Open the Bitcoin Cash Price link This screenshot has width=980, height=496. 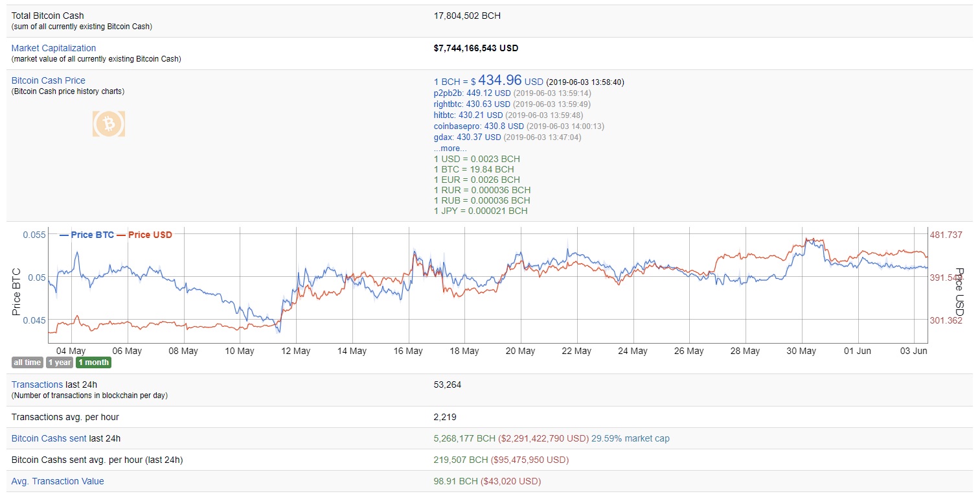[x=49, y=80]
